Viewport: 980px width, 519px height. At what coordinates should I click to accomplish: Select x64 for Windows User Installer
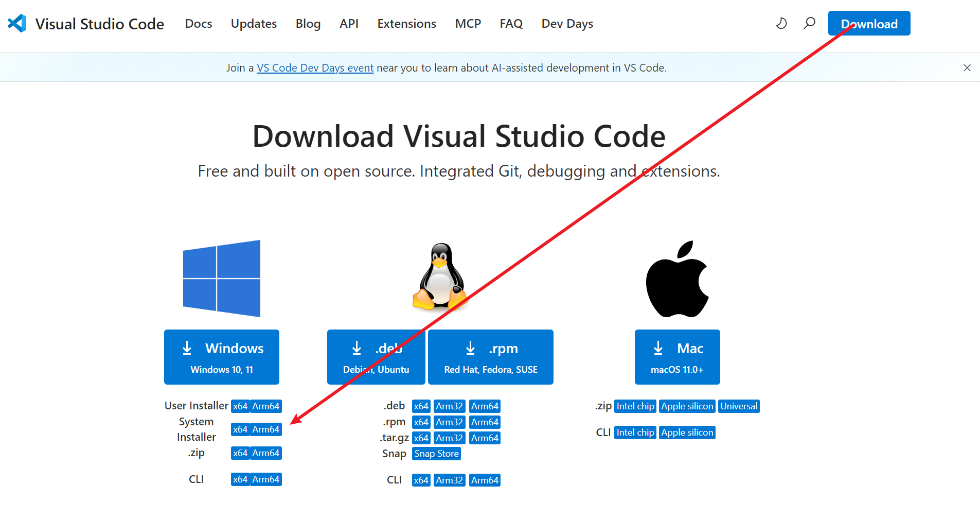tap(240, 406)
